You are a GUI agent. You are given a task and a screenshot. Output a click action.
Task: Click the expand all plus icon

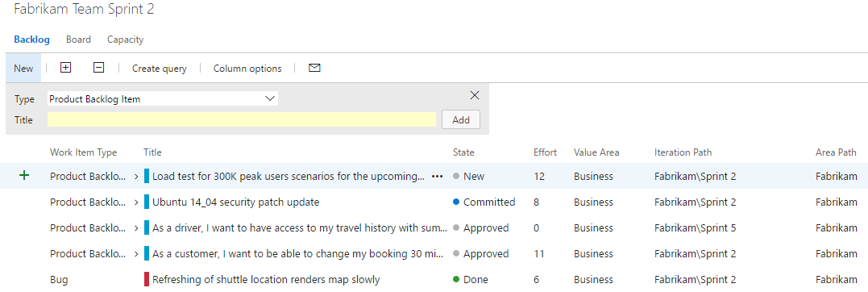(x=65, y=68)
